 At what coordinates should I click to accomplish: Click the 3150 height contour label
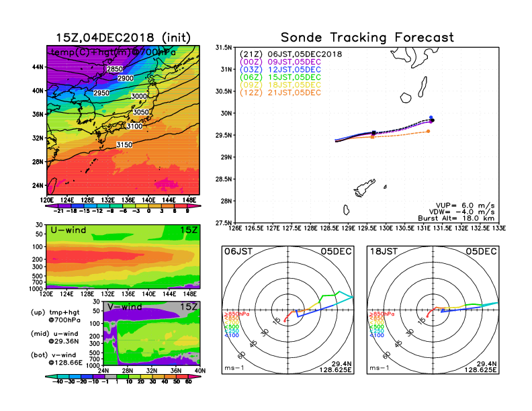pos(124,144)
